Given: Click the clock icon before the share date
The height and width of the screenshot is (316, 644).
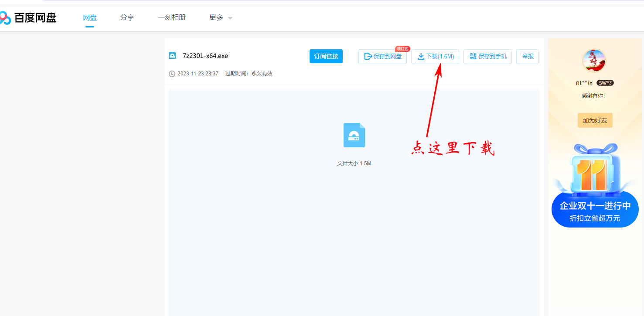Looking at the screenshot, I should 171,73.
